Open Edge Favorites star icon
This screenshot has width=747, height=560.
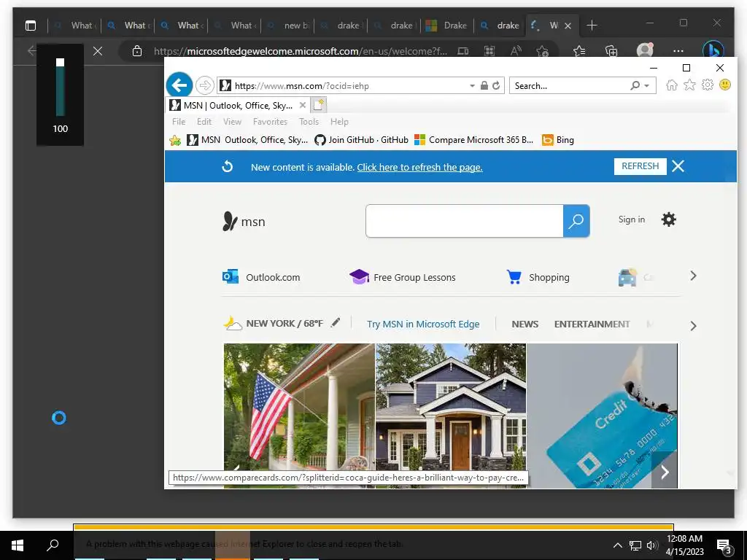(x=578, y=50)
